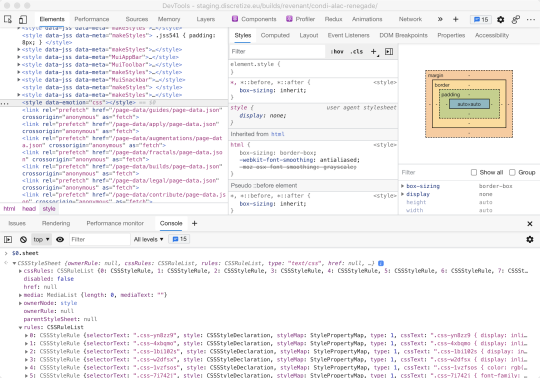
Task: Follow the Inherited from html link
Action: (x=278, y=134)
